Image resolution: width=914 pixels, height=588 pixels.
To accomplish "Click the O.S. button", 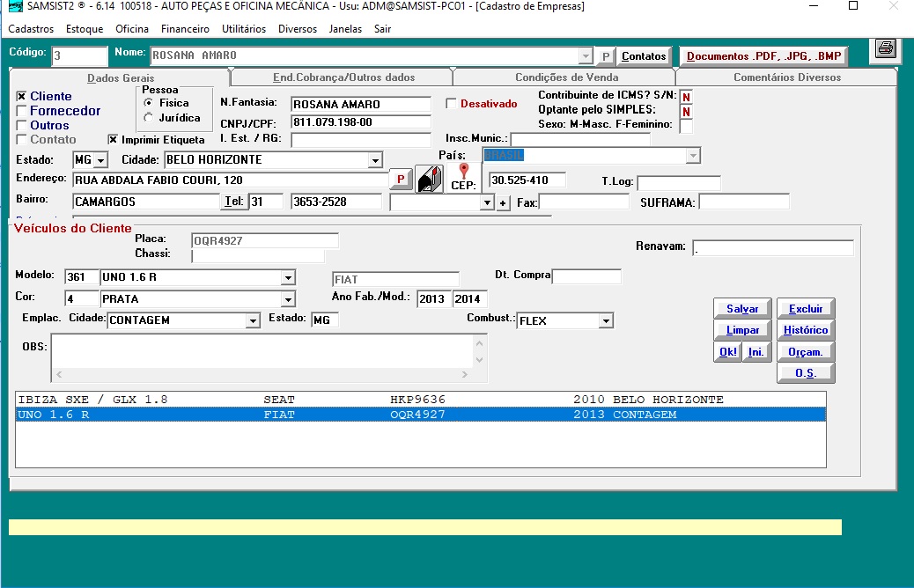I will click(806, 372).
